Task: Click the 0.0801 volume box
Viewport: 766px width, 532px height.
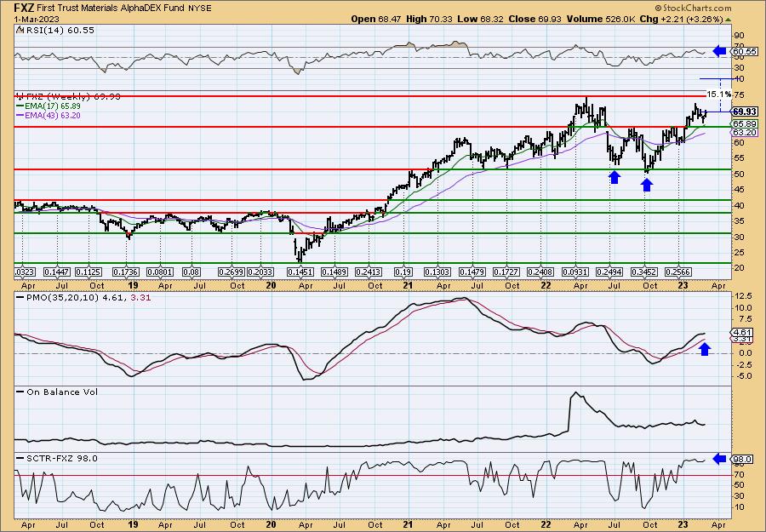Action: [x=159, y=272]
